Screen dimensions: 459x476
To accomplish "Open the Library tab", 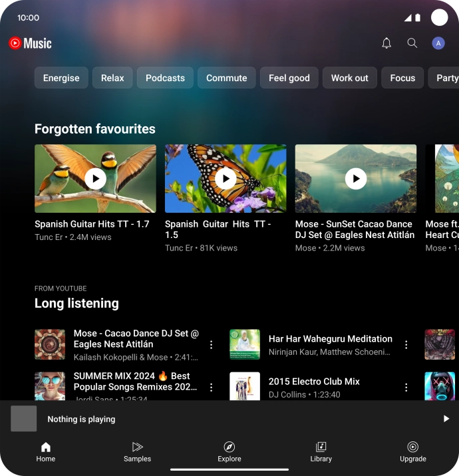I will pyautogui.click(x=321, y=452).
